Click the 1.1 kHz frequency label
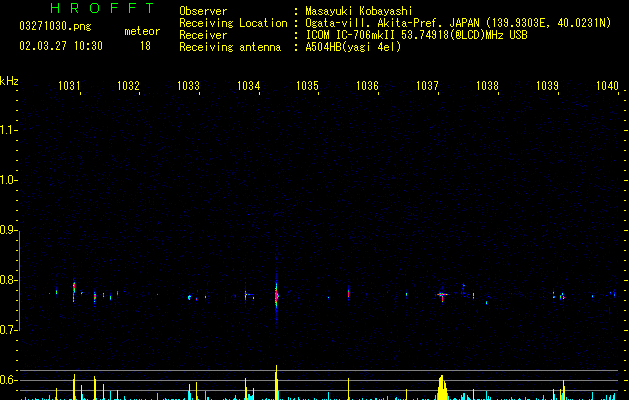The height and width of the screenshot is (400, 629). click(8, 130)
